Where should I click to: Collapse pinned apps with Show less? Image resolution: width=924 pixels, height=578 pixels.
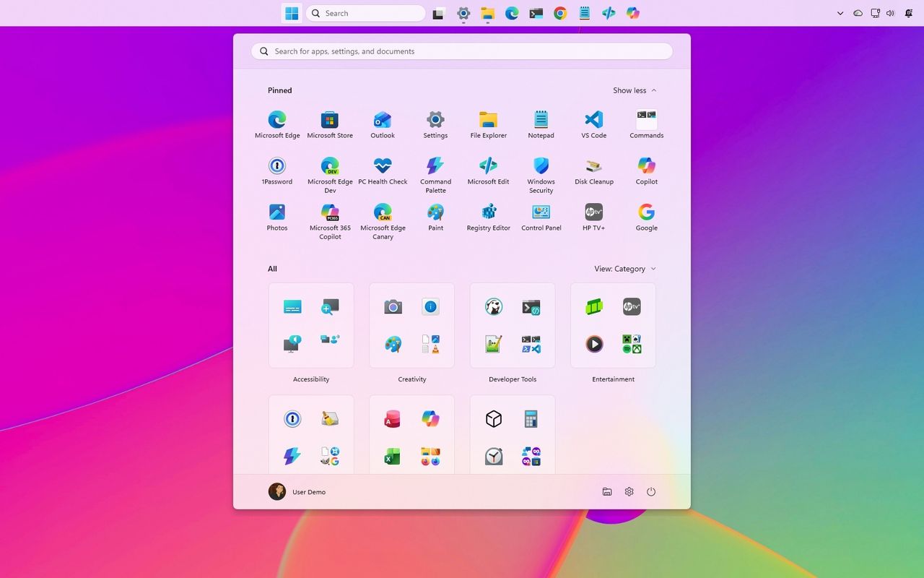point(635,90)
